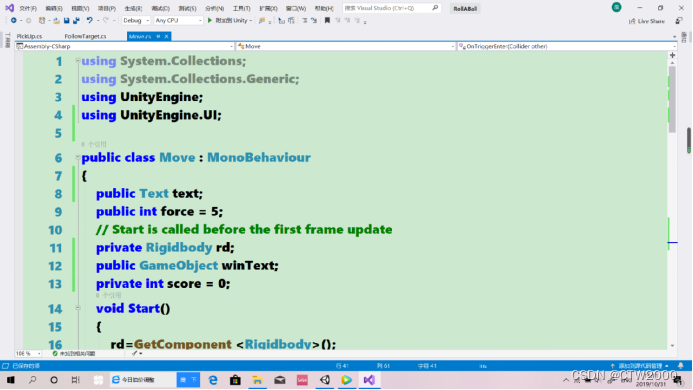Click the taskbar search magnifier icon
Image resolution: width=693 pixels, height=390 pixels.
point(32,380)
